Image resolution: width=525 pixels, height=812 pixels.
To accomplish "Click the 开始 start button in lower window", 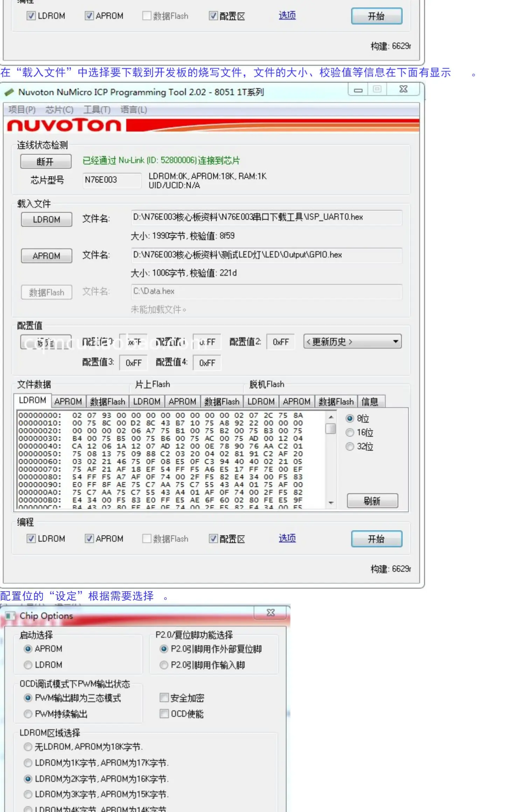I will (x=377, y=539).
